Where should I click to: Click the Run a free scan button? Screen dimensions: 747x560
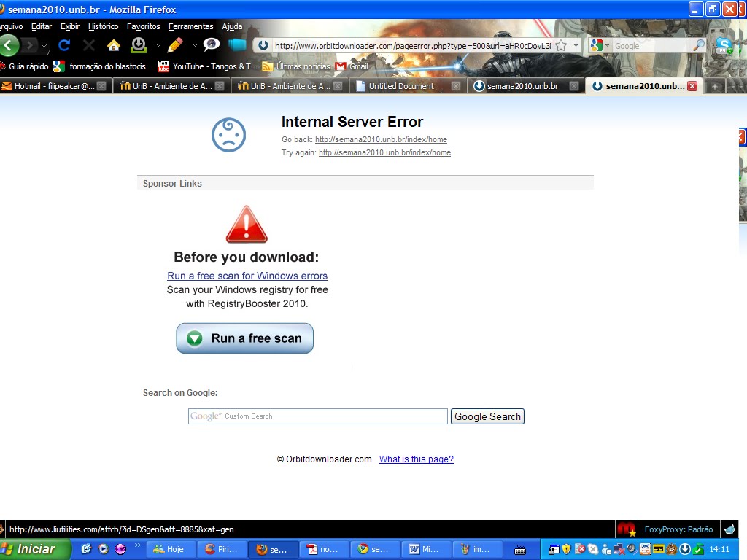pos(245,338)
